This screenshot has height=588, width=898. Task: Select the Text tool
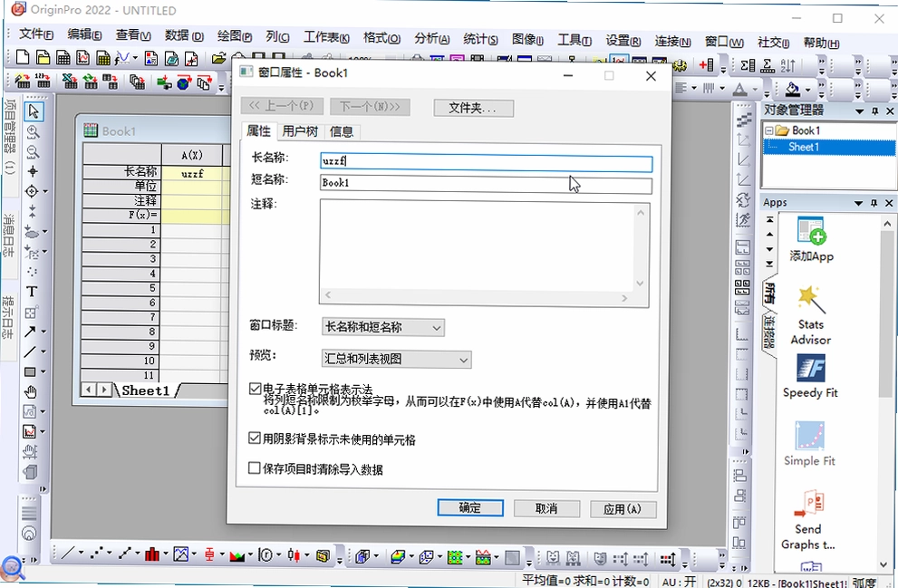pos(32,292)
